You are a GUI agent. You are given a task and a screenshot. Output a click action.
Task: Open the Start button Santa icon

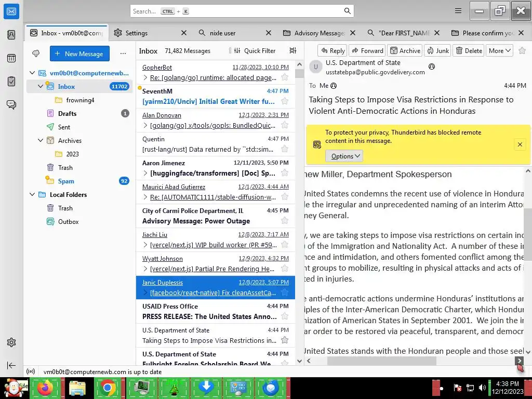click(x=14, y=388)
